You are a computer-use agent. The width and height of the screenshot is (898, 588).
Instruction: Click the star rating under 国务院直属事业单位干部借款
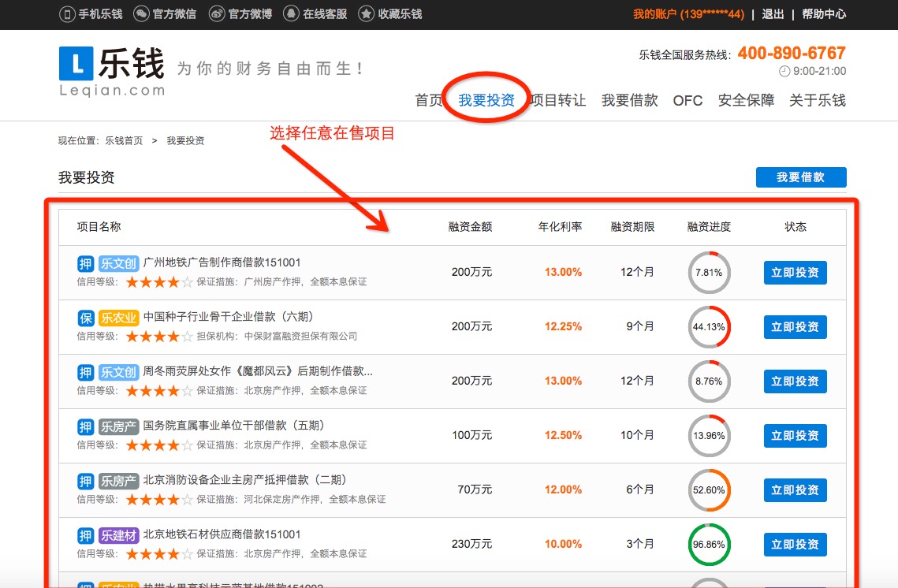coord(159,445)
